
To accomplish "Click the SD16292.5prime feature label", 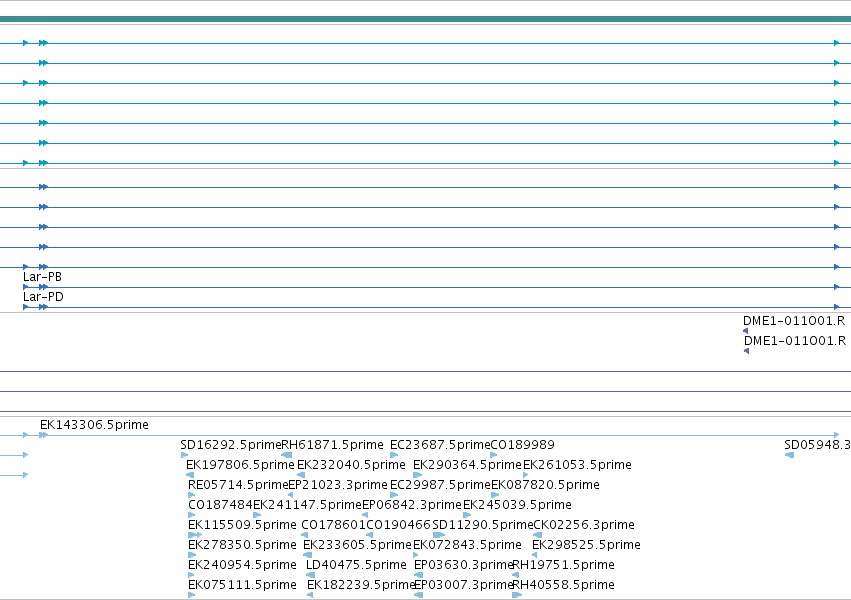I will click(x=231, y=445).
